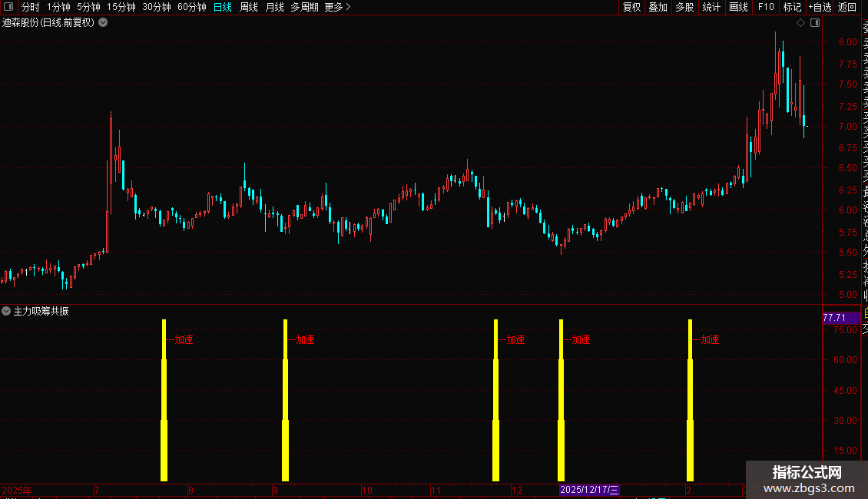Add stock with +自选 button

pos(820,7)
